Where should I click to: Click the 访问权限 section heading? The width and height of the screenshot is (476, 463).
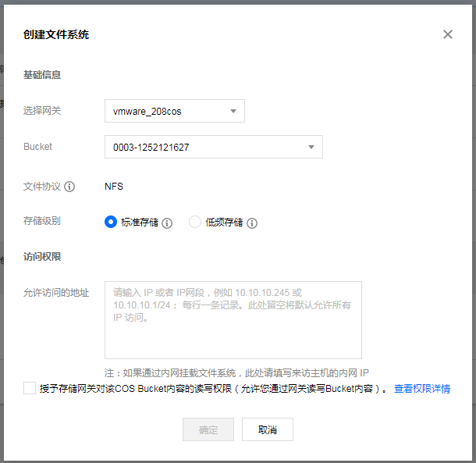click(42, 257)
